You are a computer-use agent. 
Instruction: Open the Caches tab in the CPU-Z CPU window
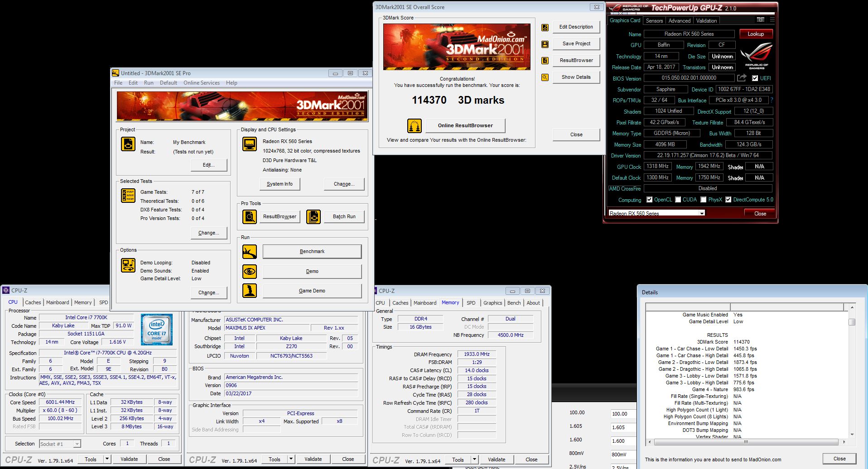point(33,302)
